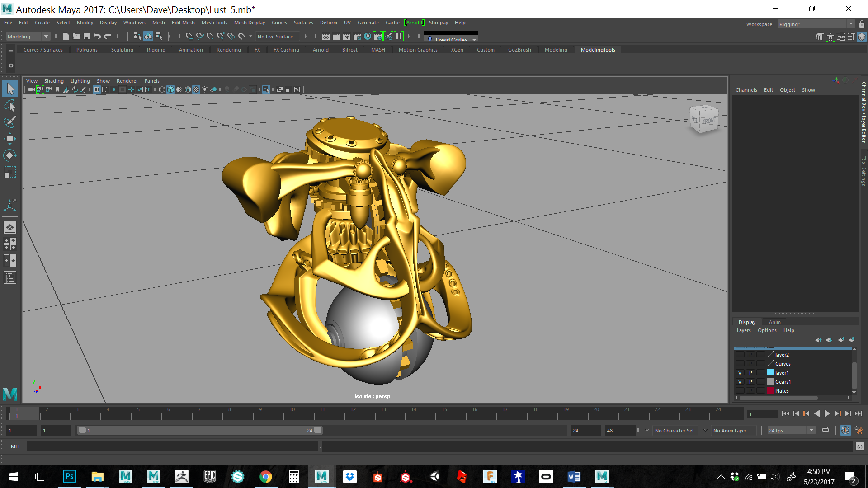The width and height of the screenshot is (868, 488).
Task: Open the Edit Mesh menu
Action: 183,23
